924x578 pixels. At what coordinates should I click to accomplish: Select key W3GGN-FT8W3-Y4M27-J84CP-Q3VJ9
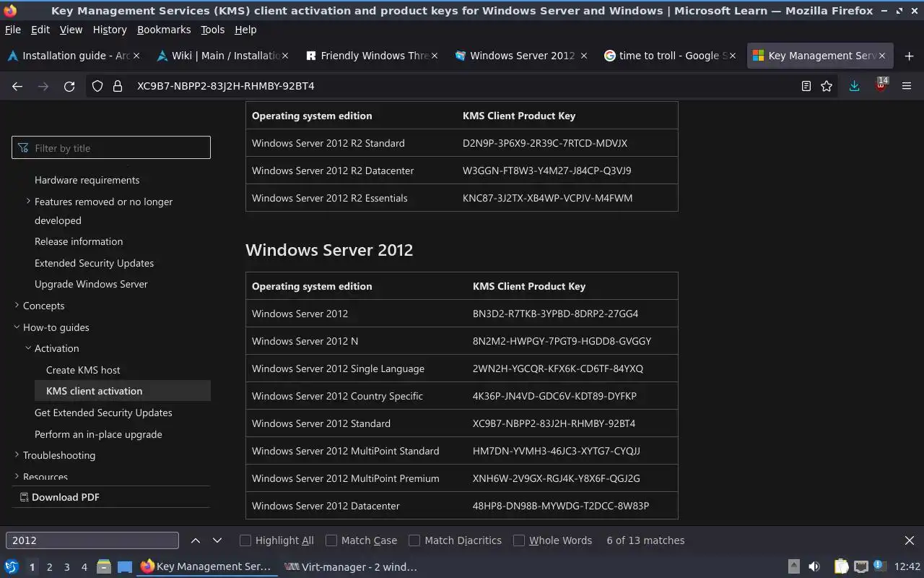547,171
